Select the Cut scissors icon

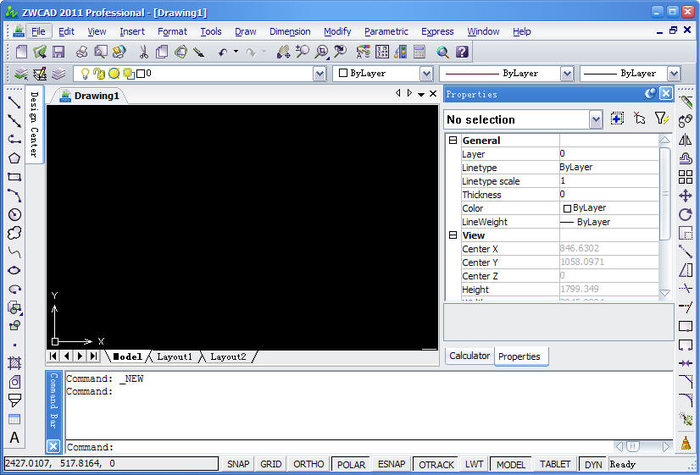(143, 51)
